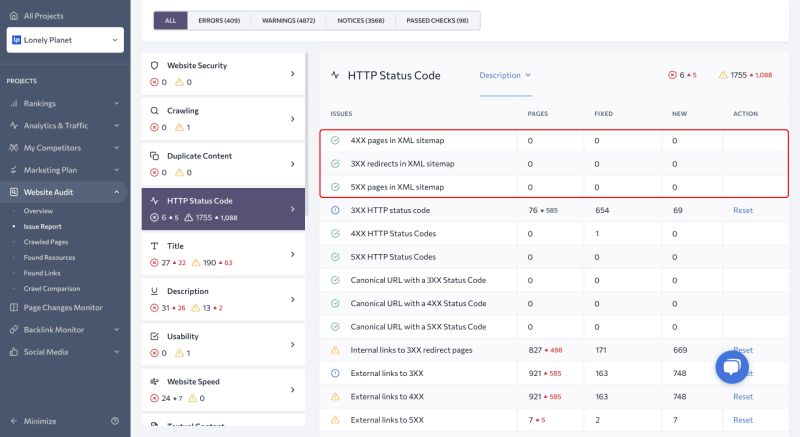Reset the 3XX HTTP status code issue
The width and height of the screenshot is (800, 437).
(x=742, y=210)
